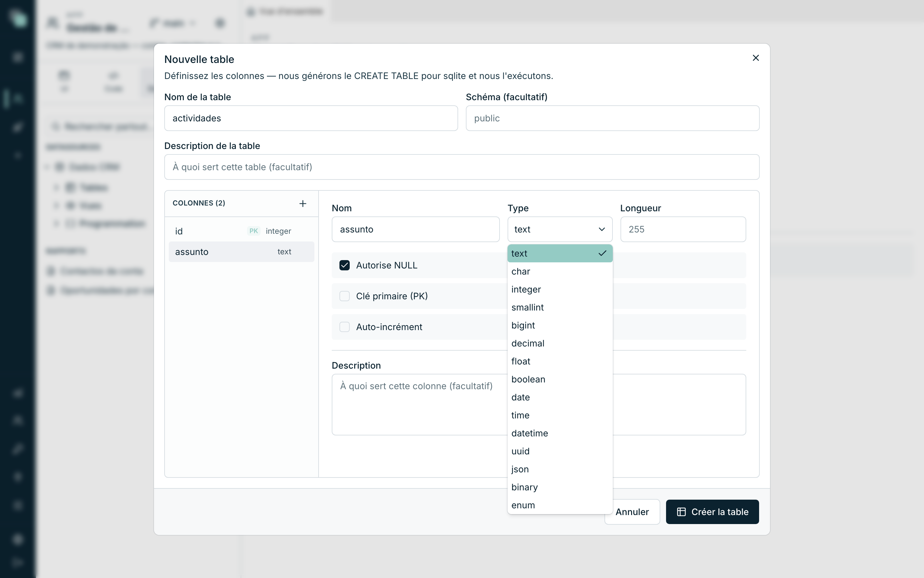This screenshot has width=924, height=578.
Task: Edit the column Nom field assunto
Action: [x=415, y=229]
